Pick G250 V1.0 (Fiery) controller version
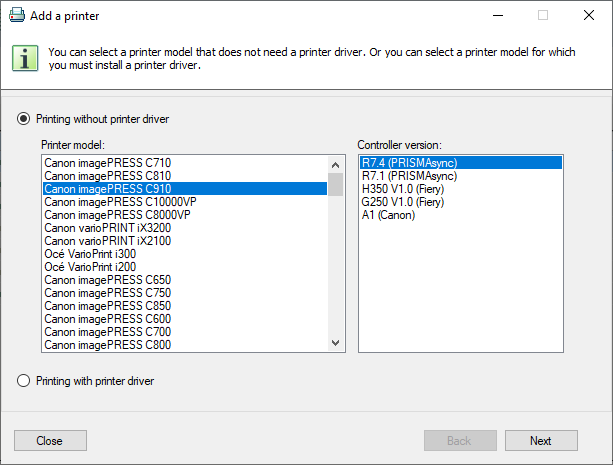613x465 pixels. [401, 201]
